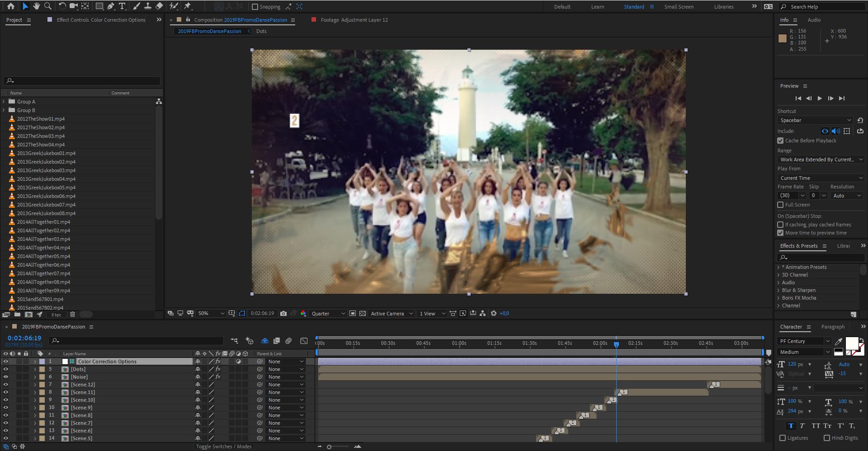The width and height of the screenshot is (868, 451).
Task: Click the Home icon in the toolbar
Action: click(11, 6)
